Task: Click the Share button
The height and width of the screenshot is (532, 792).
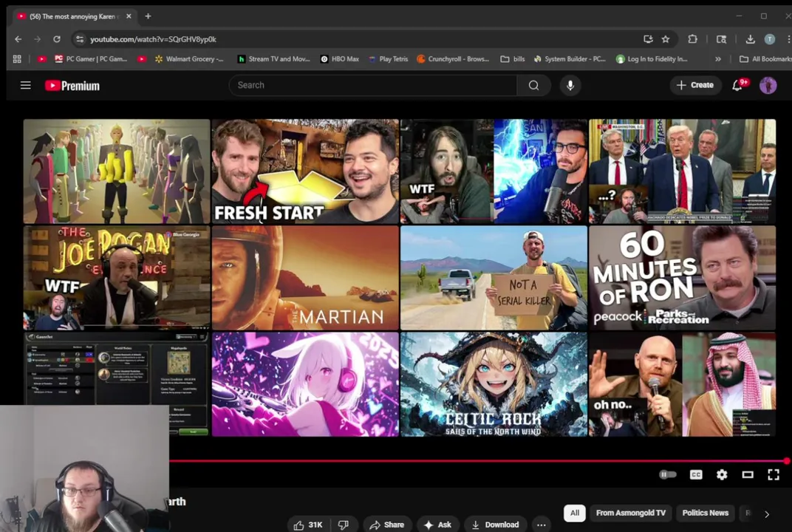Action: [x=387, y=525]
